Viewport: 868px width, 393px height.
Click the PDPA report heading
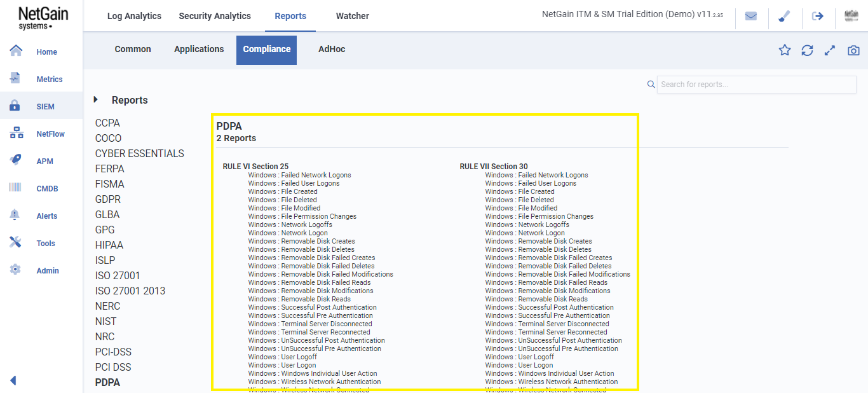[x=229, y=127]
